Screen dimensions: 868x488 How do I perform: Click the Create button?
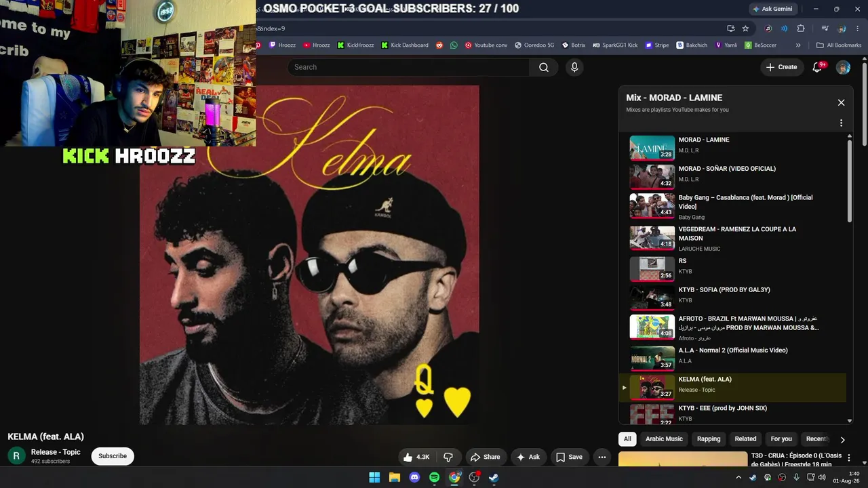coord(781,67)
